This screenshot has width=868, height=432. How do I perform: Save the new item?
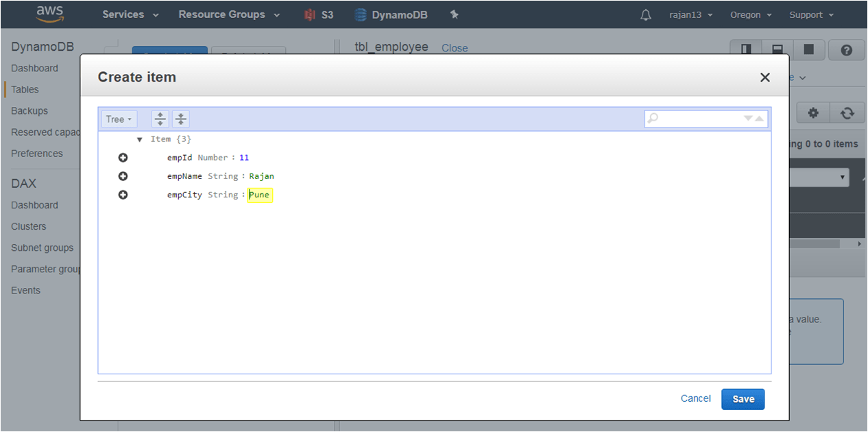743,399
